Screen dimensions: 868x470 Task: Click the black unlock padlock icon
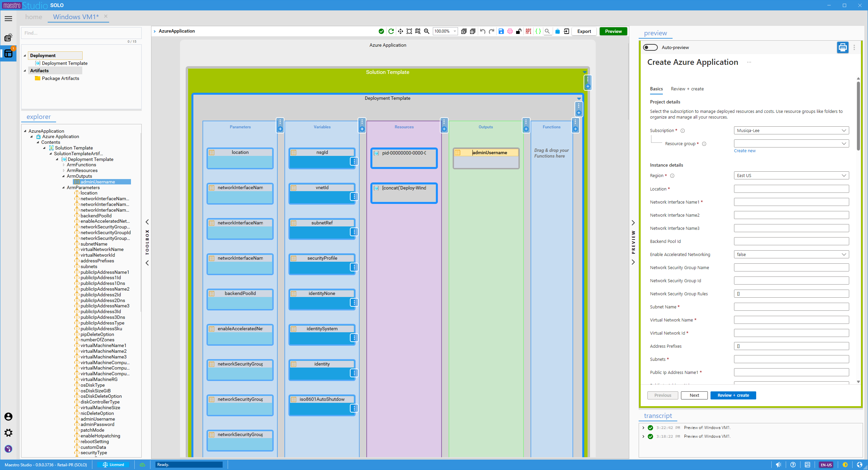(x=518, y=31)
